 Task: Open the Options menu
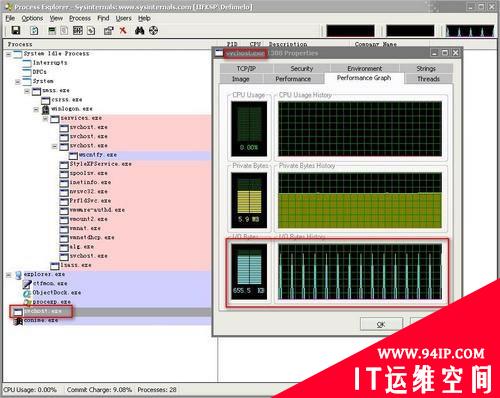tap(32, 18)
